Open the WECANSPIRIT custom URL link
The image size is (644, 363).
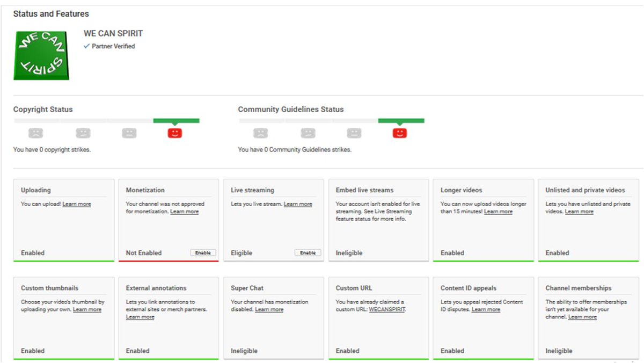(387, 309)
